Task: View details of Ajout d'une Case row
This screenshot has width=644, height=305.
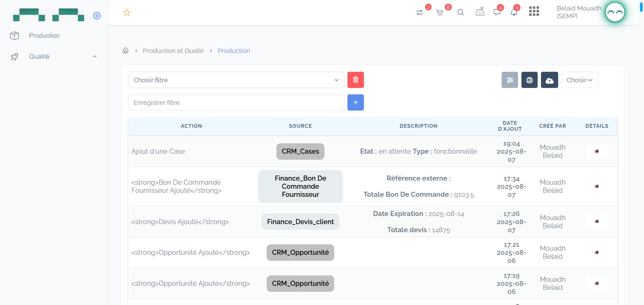Action: pyautogui.click(x=597, y=151)
